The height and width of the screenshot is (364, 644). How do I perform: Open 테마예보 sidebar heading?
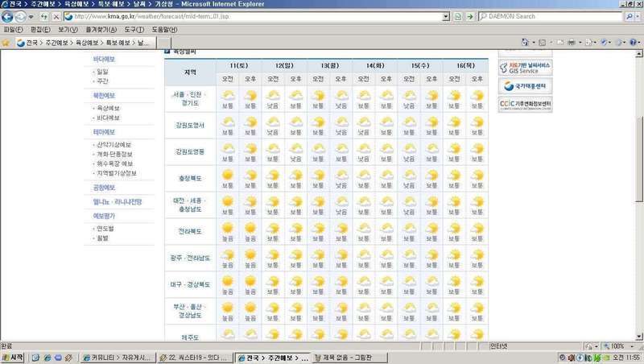tap(104, 132)
